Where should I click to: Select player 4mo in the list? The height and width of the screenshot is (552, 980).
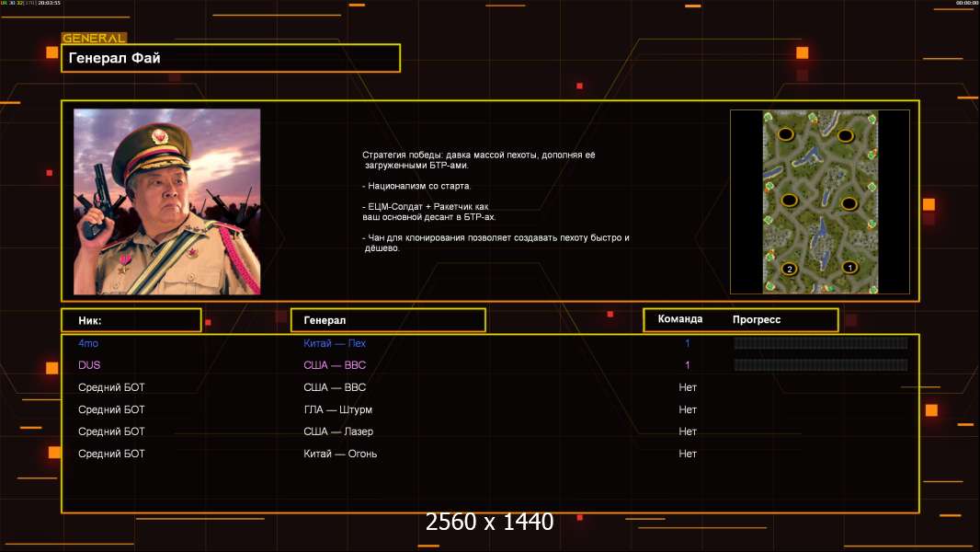click(x=88, y=343)
